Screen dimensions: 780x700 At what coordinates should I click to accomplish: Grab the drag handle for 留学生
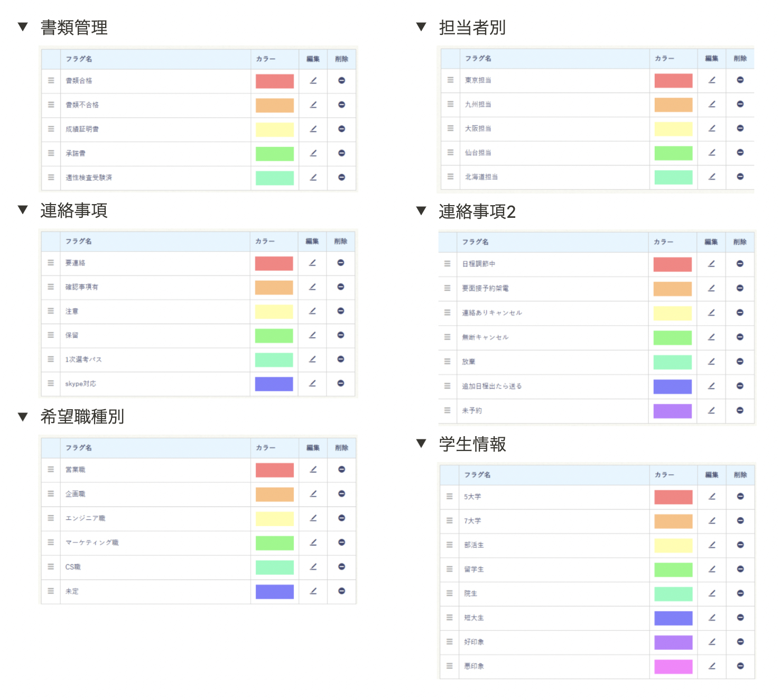449,569
